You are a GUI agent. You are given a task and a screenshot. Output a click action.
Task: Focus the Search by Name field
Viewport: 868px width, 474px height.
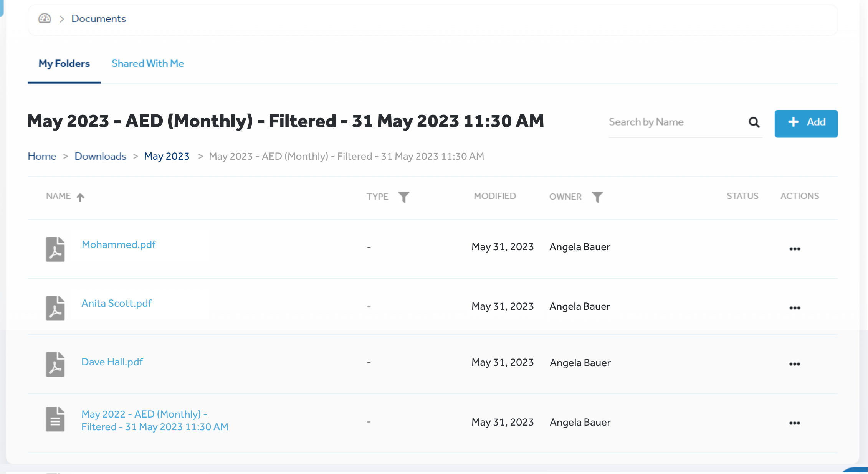click(x=676, y=122)
